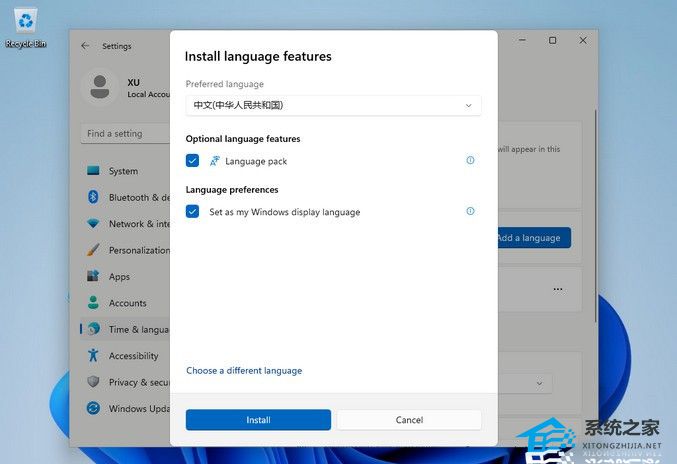
Task: Open the three-dots language options menu
Action: tap(558, 290)
